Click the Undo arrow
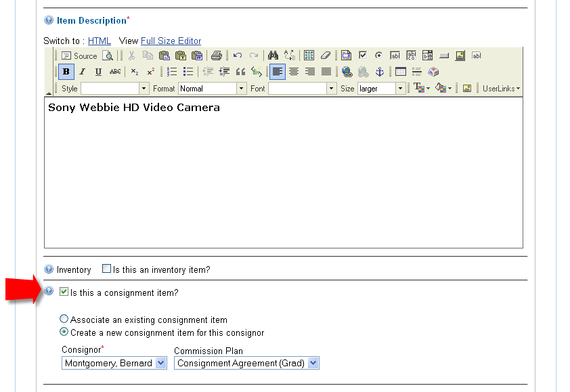 point(238,56)
